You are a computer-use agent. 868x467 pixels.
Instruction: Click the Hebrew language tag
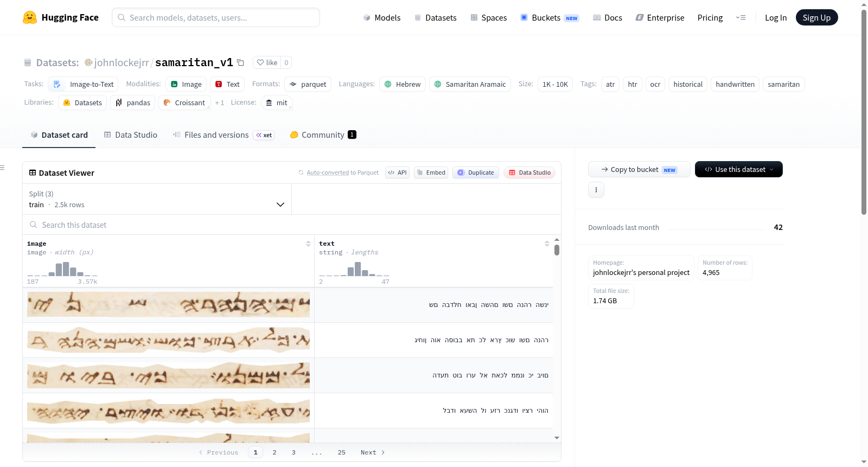(403, 84)
